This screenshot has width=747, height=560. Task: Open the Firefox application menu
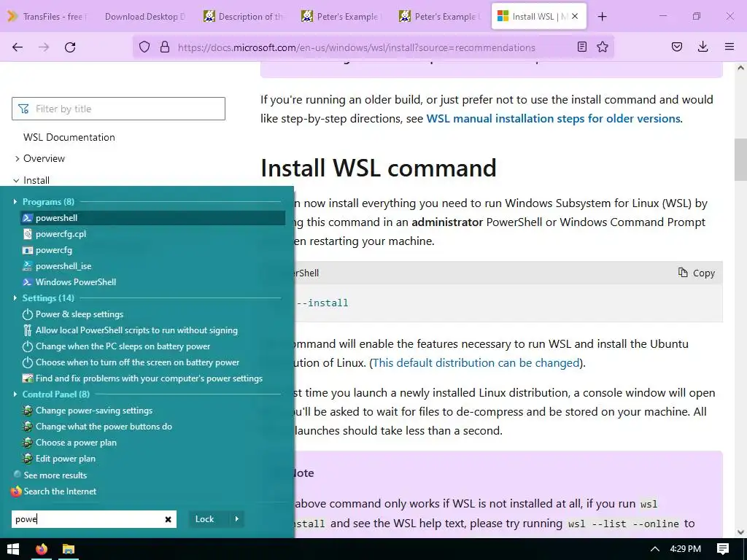(729, 47)
